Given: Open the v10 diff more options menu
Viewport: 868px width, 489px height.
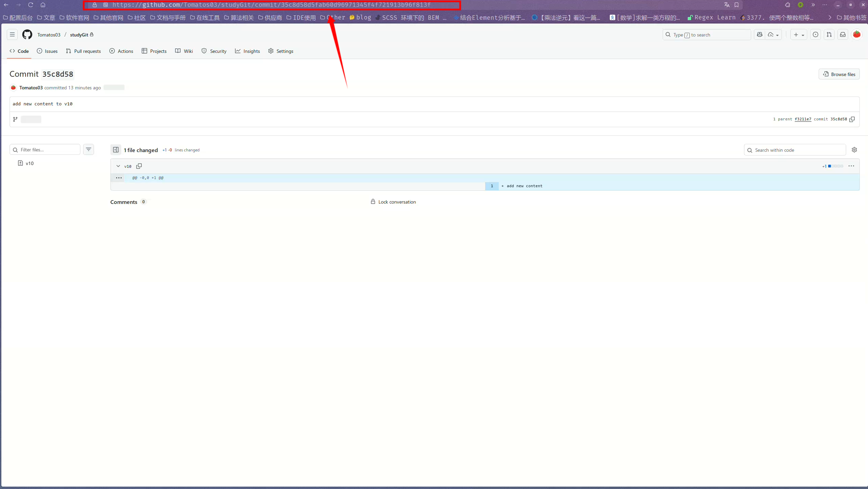Looking at the screenshot, I should click(851, 166).
